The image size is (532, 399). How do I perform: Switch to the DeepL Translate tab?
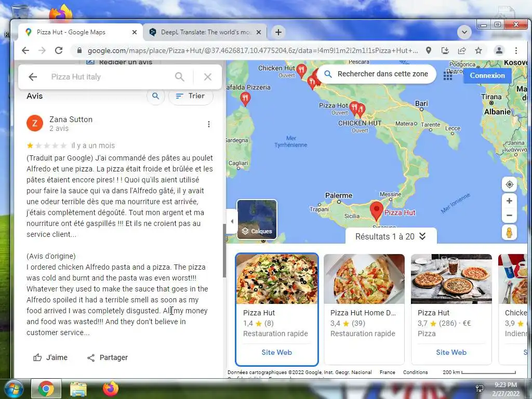[205, 32]
